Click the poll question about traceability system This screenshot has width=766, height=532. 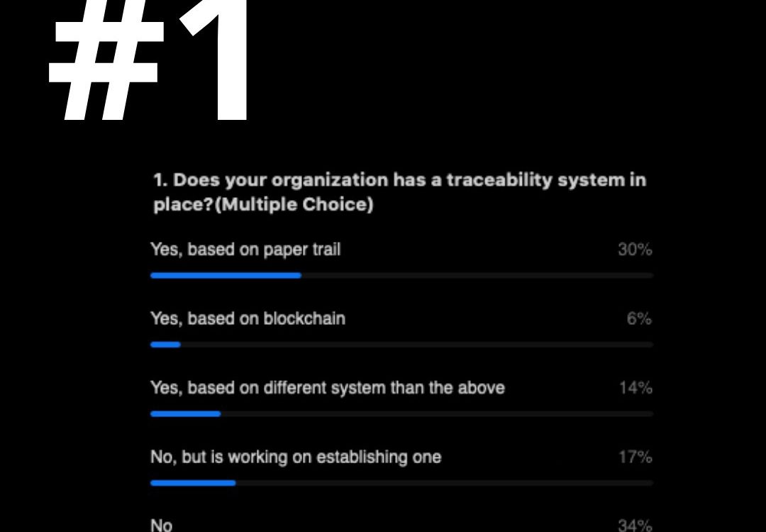pyautogui.click(x=399, y=192)
